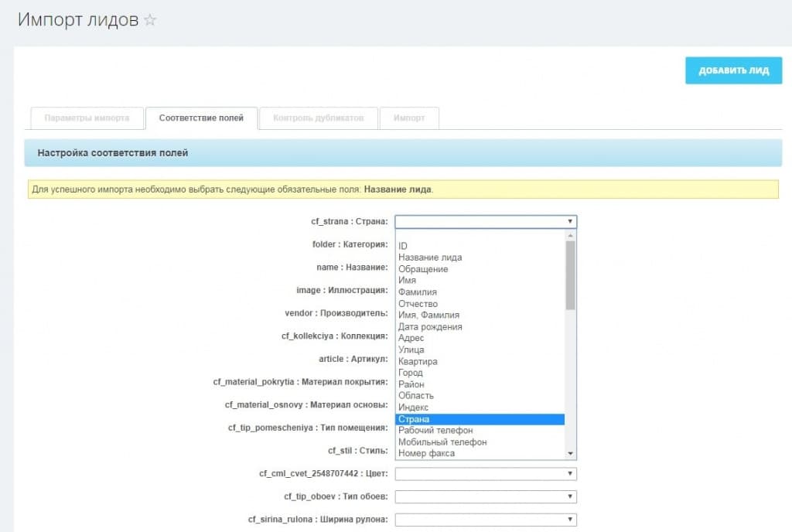Viewport: 792px width, 532px height.
Task: Open the cf_cml_cvet Цвет dropdown
Action: pyautogui.click(x=485, y=473)
